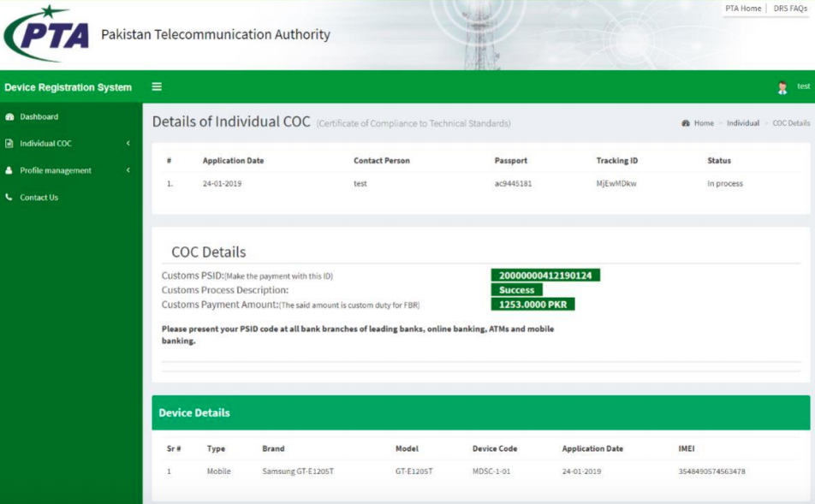Click Device Details panel header
815x504 pixels.
[x=481, y=412]
